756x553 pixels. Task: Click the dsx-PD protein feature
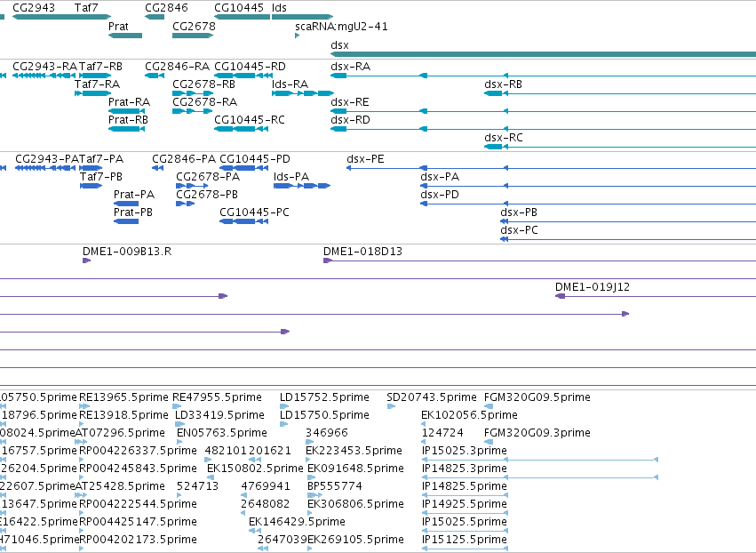coord(588,204)
